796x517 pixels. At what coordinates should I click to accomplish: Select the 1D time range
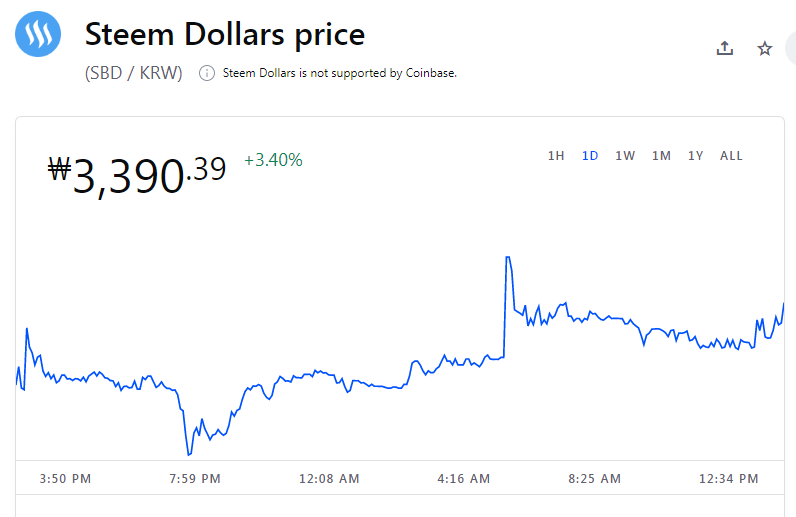coord(590,156)
